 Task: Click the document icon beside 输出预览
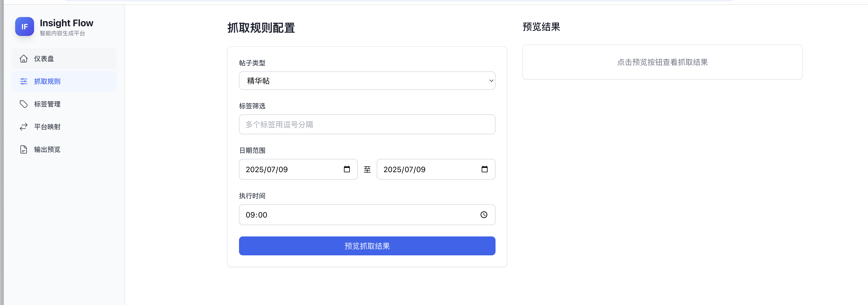point(24,149)
